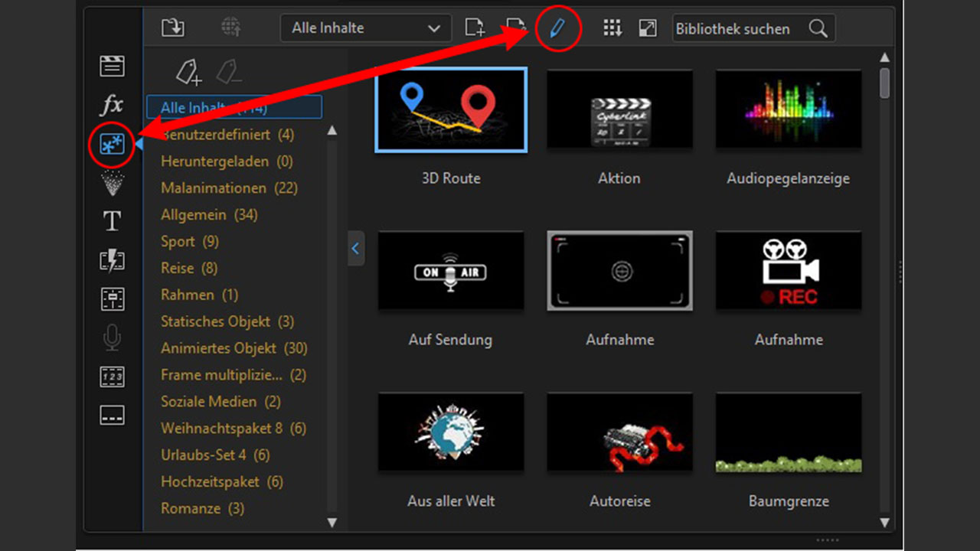
Task: Open the library sort menu grid icon
Action: (612, 28)
